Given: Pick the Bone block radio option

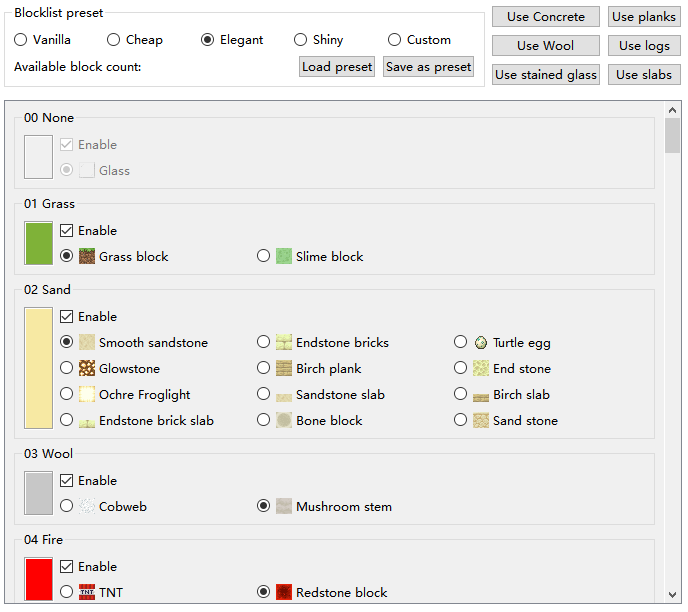Looking at the screenshot, I should click(x=264, y=420).
